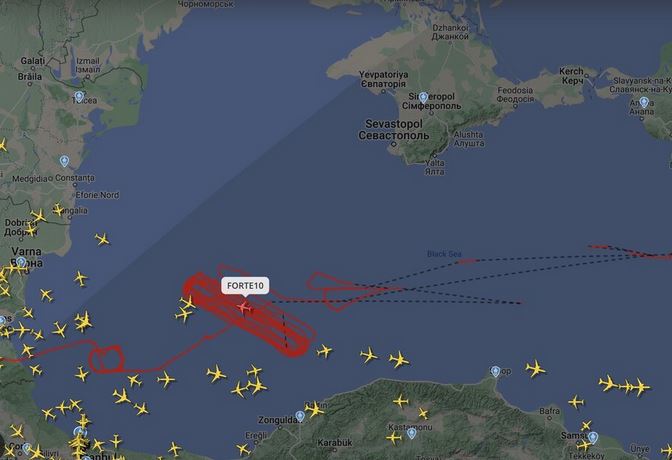Select the Anapa airport pin
672x460 pixels.
(x=644, y=102)
